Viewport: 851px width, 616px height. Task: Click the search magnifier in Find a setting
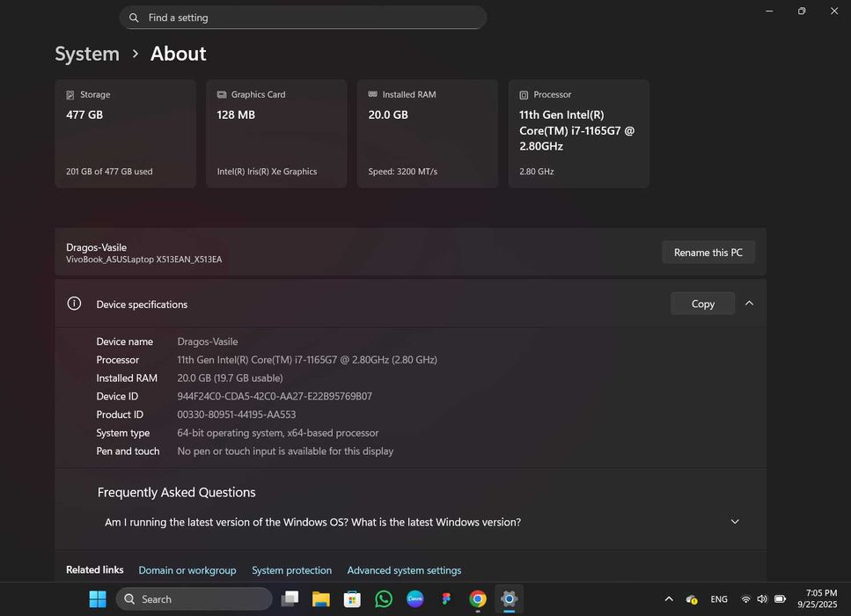[x=134, y=18]
